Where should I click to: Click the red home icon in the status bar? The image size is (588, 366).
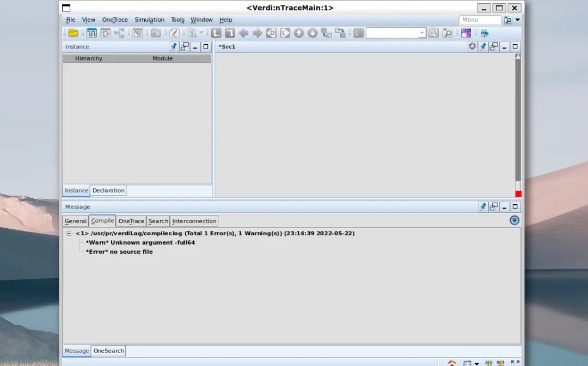click(452, 363)
